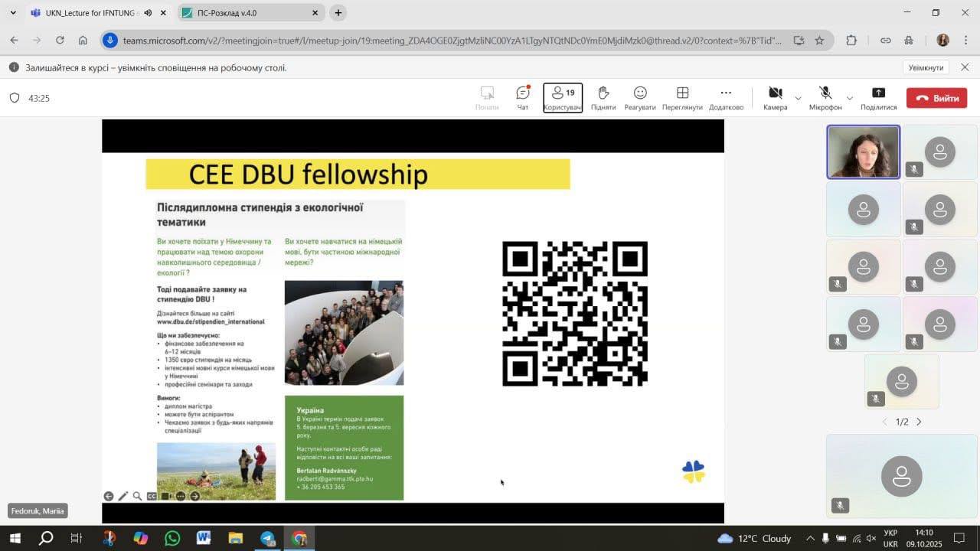Open the reactions menu (Реагувати)
980x551 pixels.
(x=640, y=97)
